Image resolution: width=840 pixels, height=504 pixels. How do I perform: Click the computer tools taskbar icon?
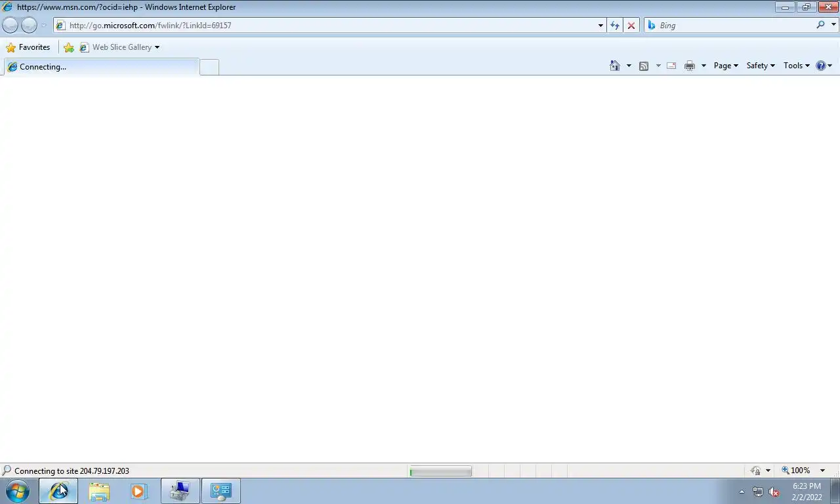tap(180, 491)
